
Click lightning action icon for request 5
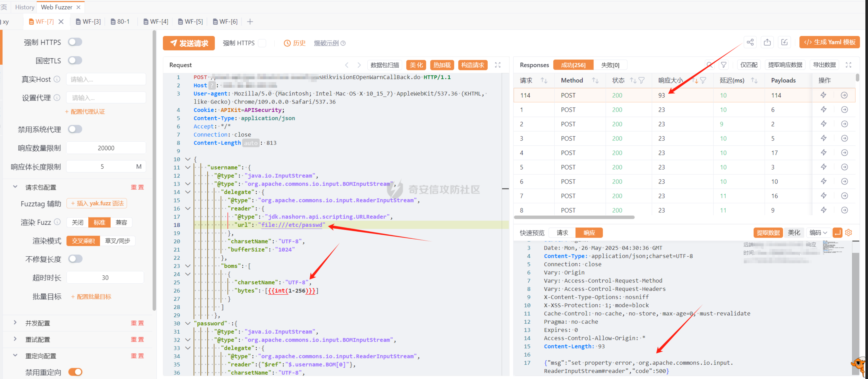(x=823, y=167)
